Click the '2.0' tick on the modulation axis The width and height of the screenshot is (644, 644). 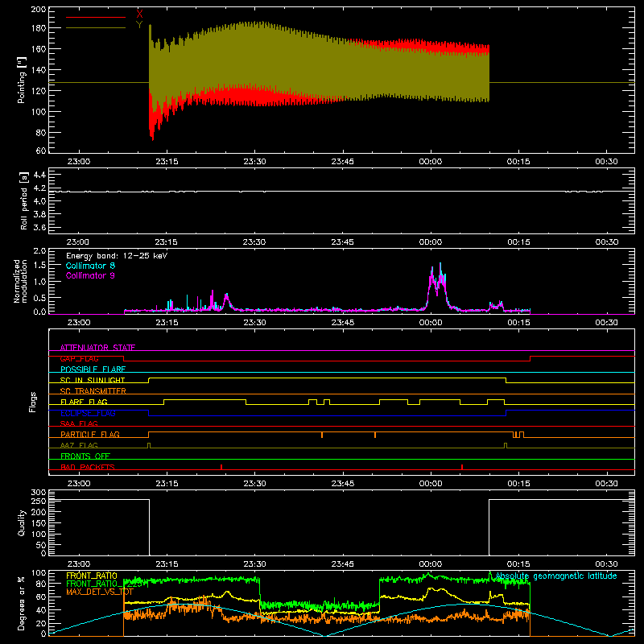pos(39,251)
